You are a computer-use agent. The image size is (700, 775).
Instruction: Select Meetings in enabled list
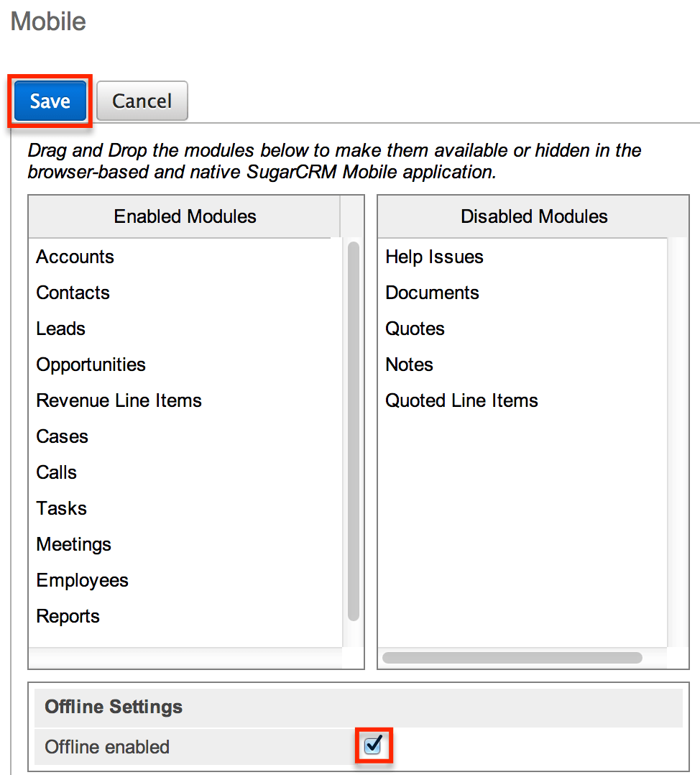tap(74, 544)
